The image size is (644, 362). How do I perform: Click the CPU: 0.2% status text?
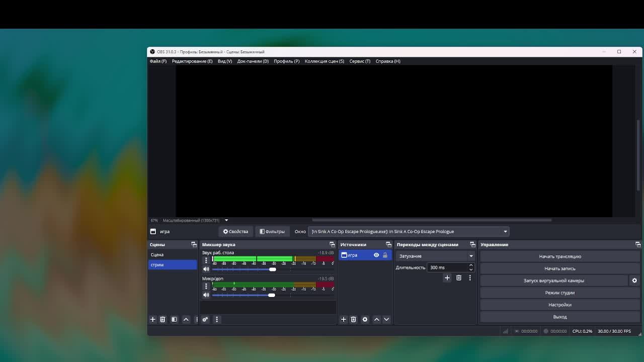click(582, 331)
